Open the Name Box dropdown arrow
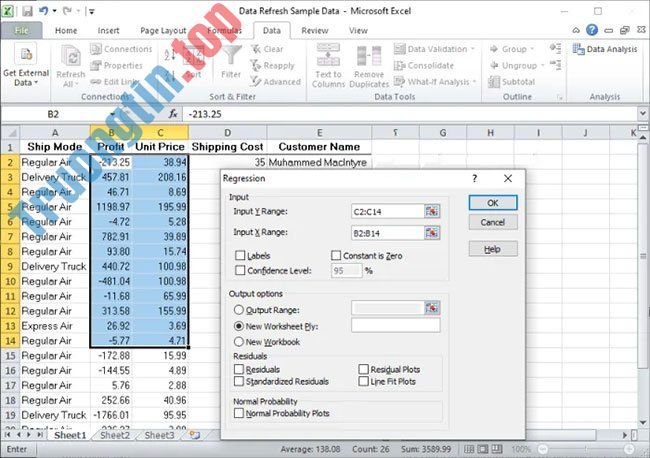The image size is (650, 458). coord(112,114)
